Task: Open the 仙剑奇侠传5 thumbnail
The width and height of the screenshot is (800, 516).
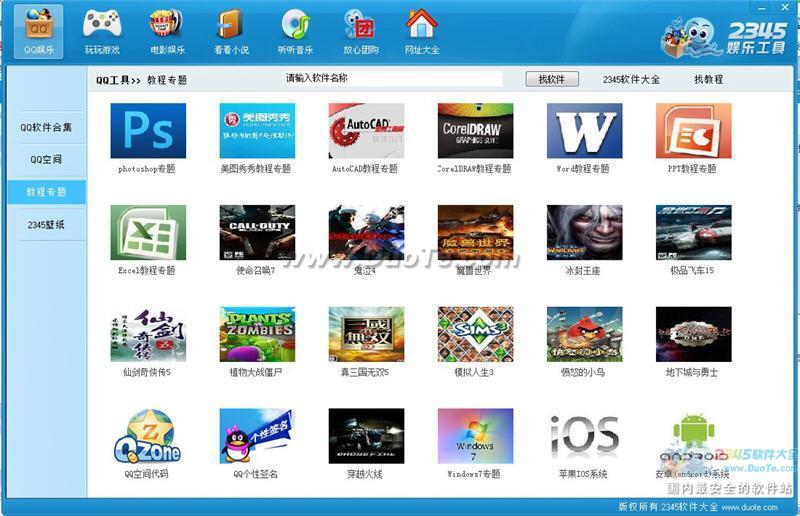Action: [x=148, y=334]
